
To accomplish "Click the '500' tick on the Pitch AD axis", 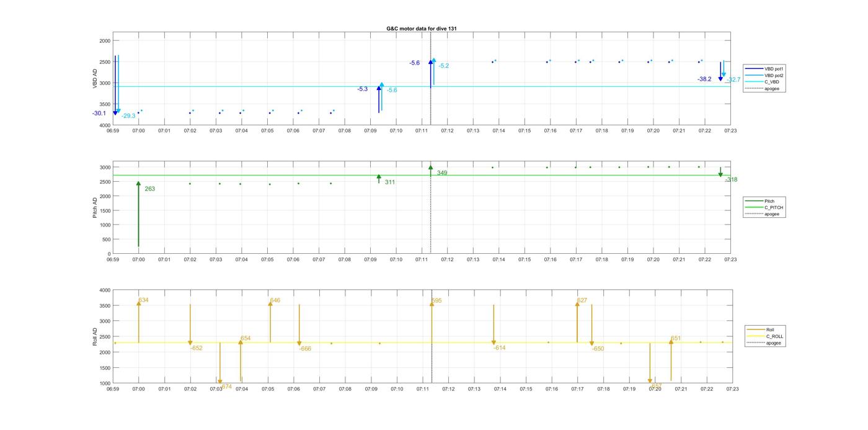I will pyautogui.click(x=107, y=240).
